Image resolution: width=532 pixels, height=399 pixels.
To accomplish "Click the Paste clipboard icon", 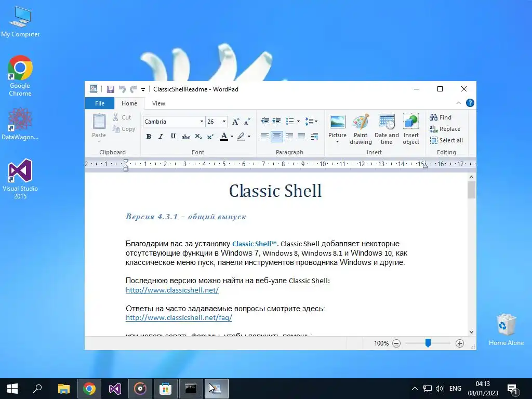I will pyautogui.click(x=99, y=122).
